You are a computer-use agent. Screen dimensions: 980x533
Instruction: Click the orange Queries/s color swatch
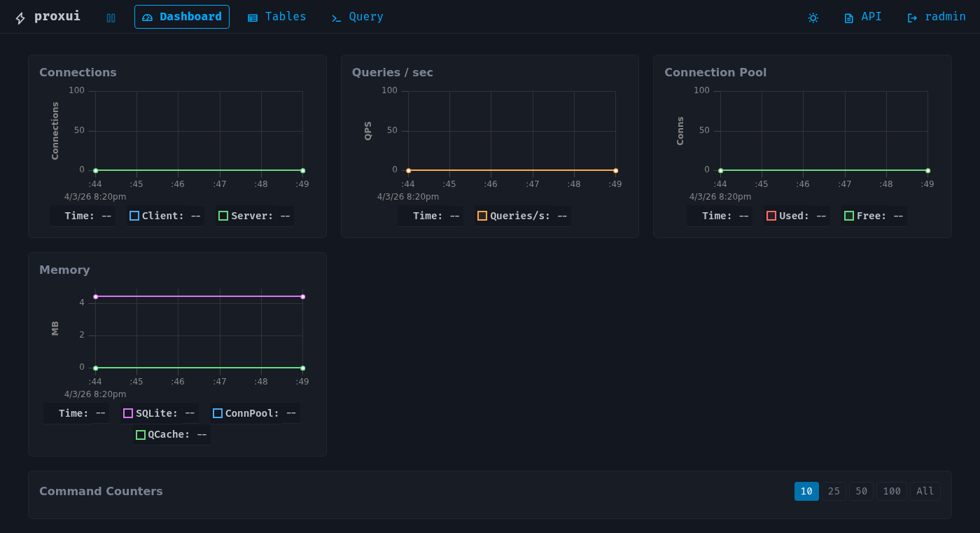482,216
